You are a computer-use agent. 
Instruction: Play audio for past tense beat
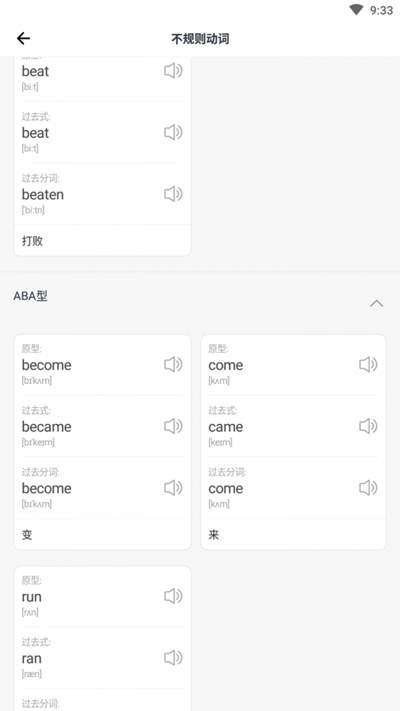click(173, 132)
